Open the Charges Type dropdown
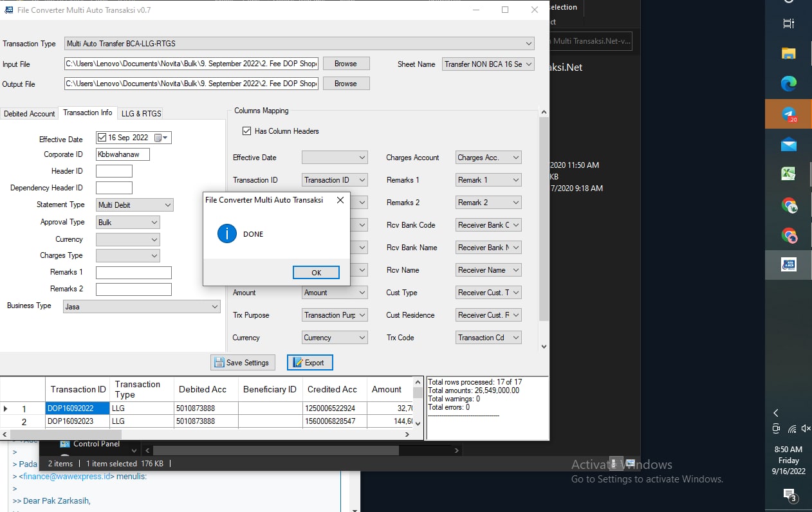 point(127,256)
